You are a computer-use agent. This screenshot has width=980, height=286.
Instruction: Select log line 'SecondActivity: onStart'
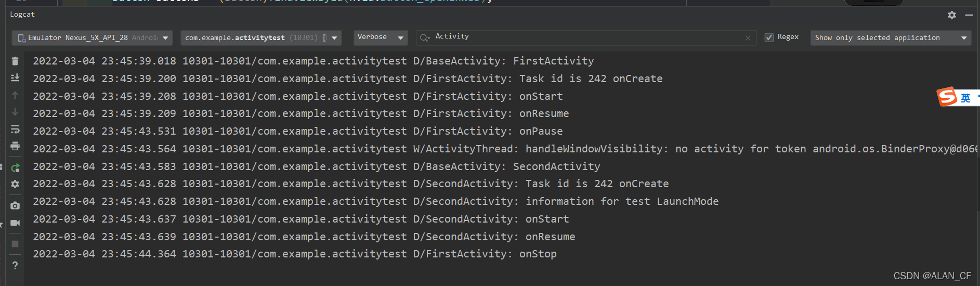tap(301, 219)
